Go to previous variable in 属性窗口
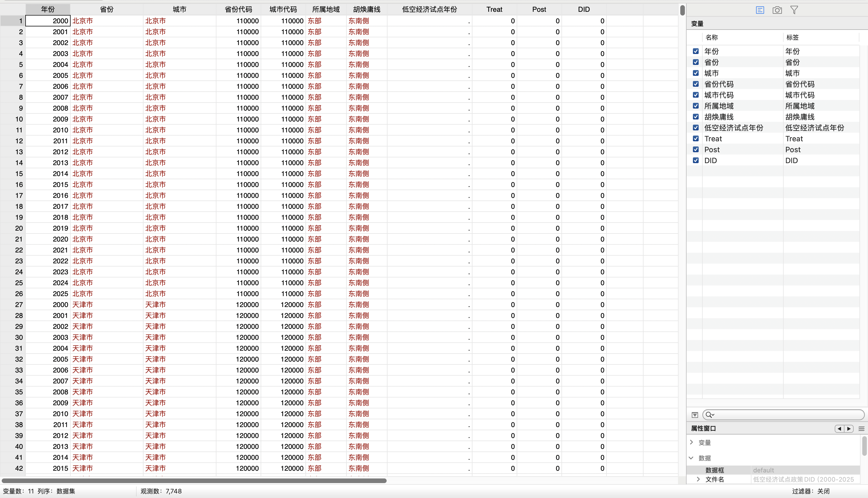868x498 pixels. click(x=839, y=428)
